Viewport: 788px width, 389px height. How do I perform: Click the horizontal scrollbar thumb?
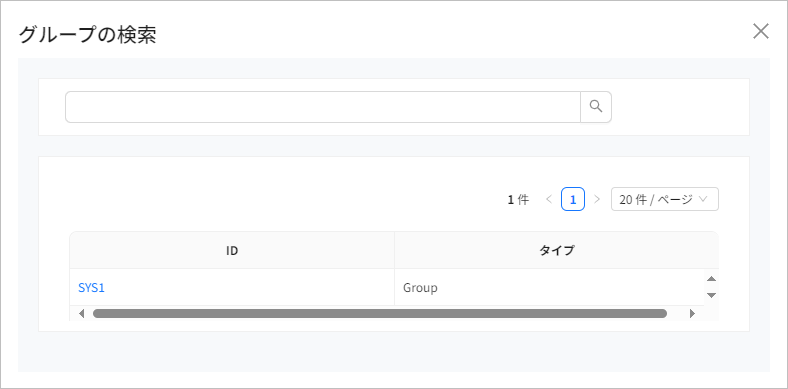380,314
